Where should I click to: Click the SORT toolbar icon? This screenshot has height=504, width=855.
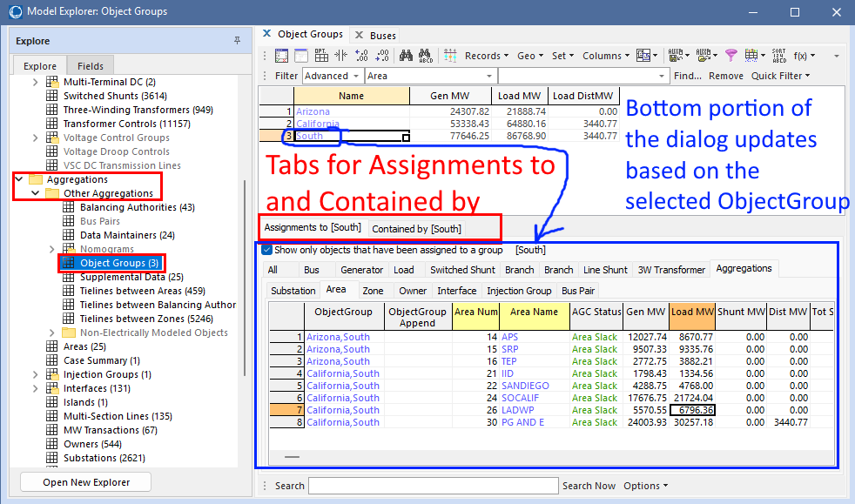tap(780, 56)
